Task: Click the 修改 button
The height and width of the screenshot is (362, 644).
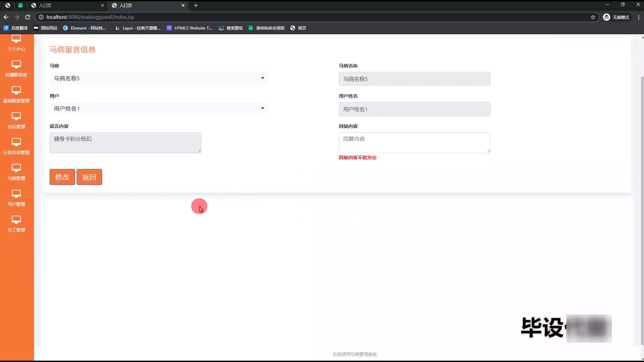Action: [62, 177]
